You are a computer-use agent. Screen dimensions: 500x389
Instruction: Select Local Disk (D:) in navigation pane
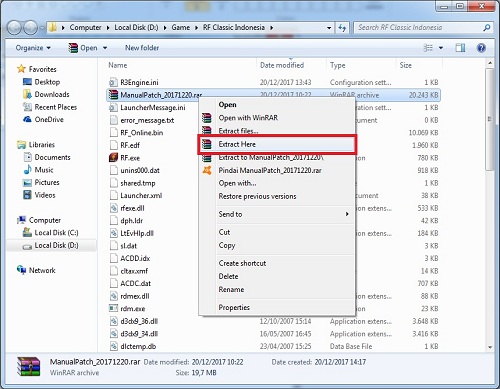click(x=56, y=245)
